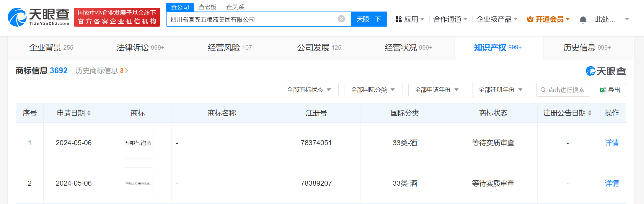
Task: Click 等待实质审查 status in row 2
Action: tap(493, 183)
